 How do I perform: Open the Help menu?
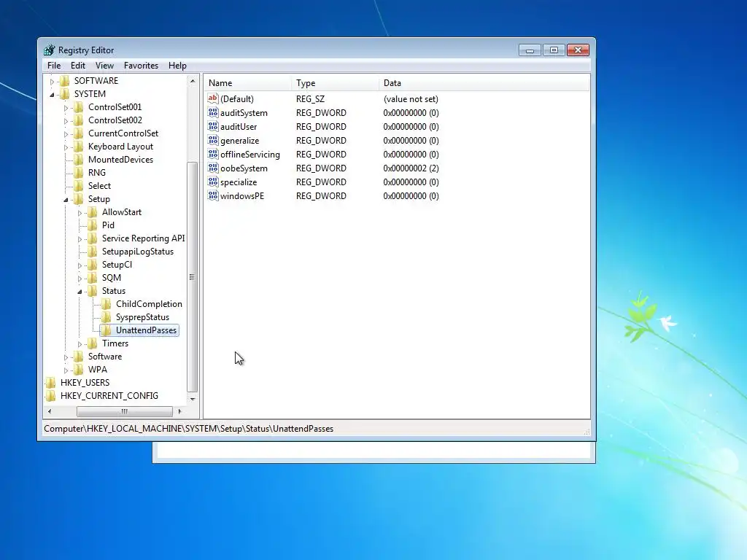(177, 66)
